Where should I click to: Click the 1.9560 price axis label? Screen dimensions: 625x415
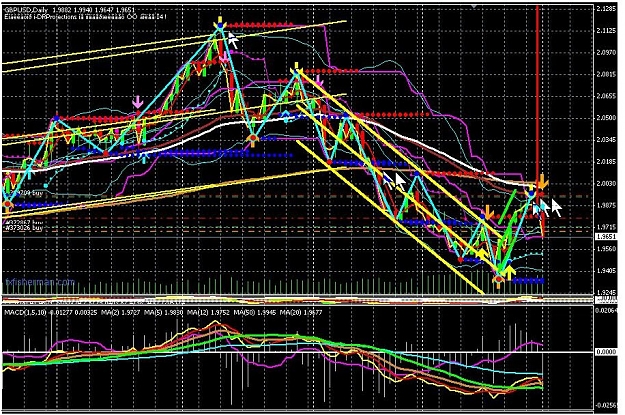coord(607,249)
